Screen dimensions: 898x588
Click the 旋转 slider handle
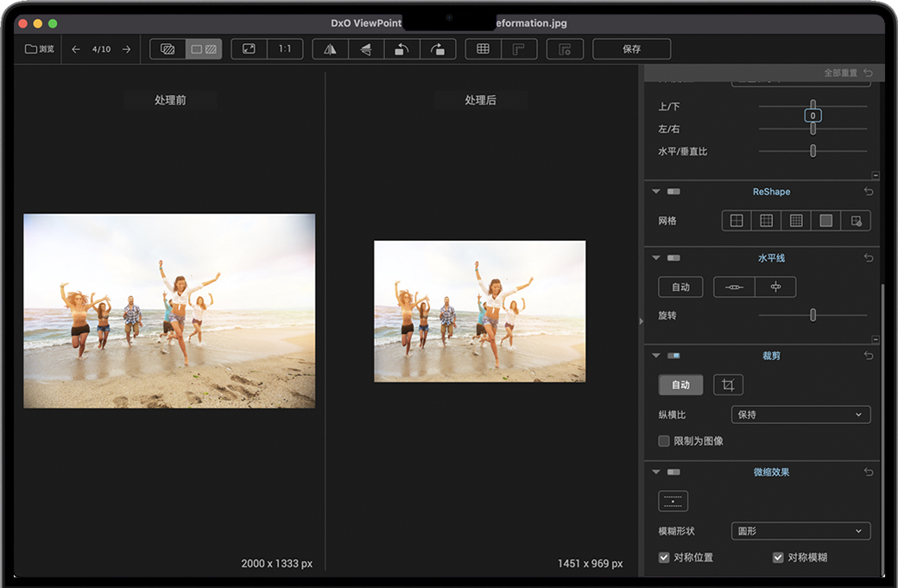(x=813, y=315)
